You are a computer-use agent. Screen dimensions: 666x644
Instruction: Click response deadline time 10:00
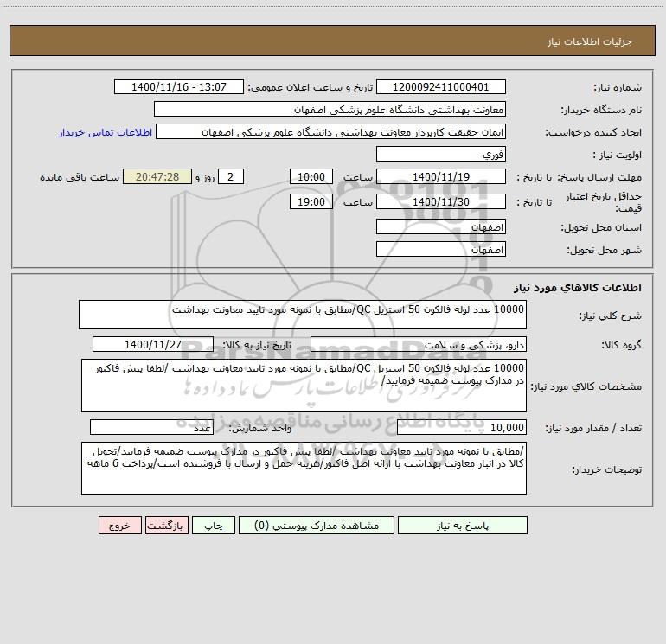click(311, 176)
